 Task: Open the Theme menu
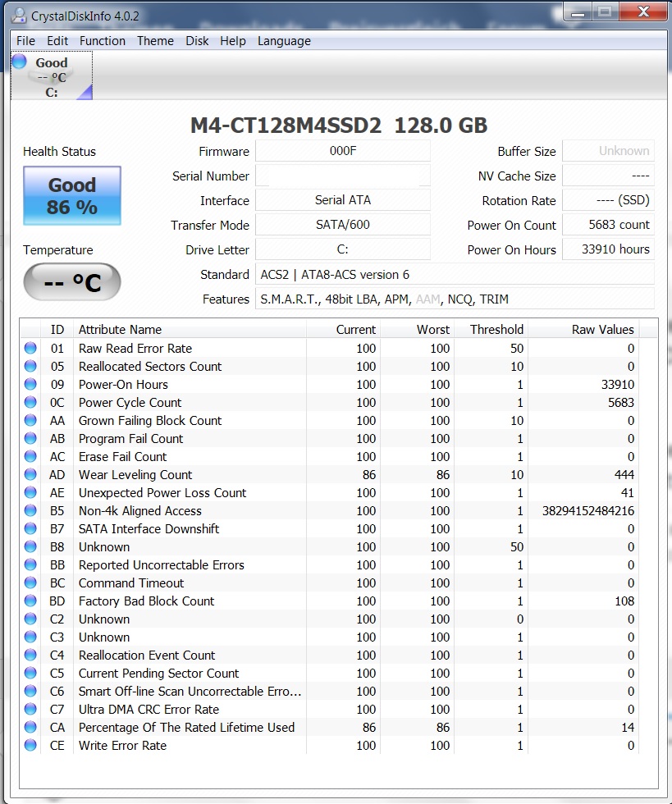tap(155, 41)
